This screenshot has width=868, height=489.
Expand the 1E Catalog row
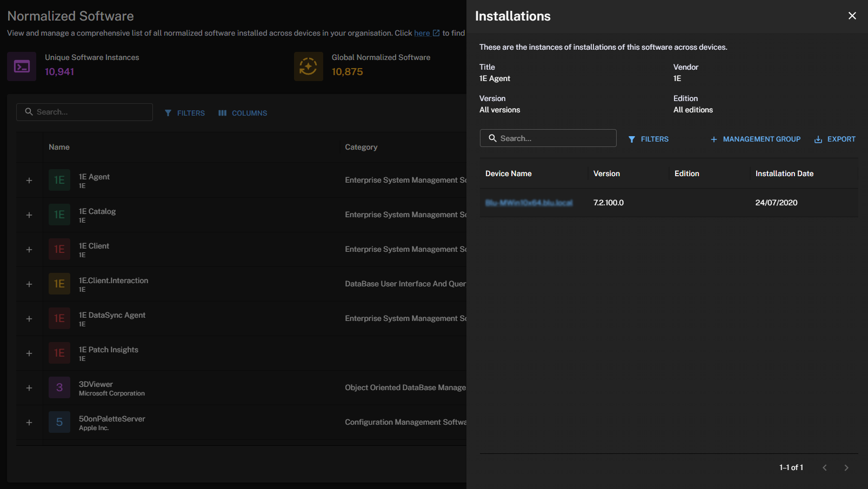(29, 215)
